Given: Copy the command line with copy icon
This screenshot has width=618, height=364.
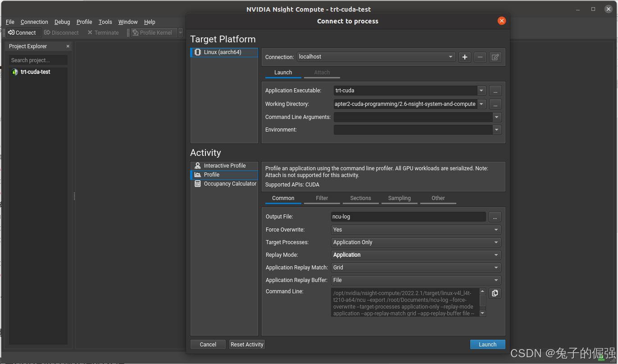Looking at the screenshot, I should click(495, 293).
